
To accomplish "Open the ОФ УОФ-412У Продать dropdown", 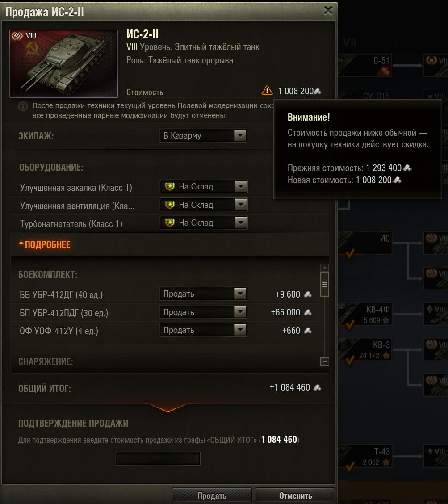I will [x=203, y=330].
